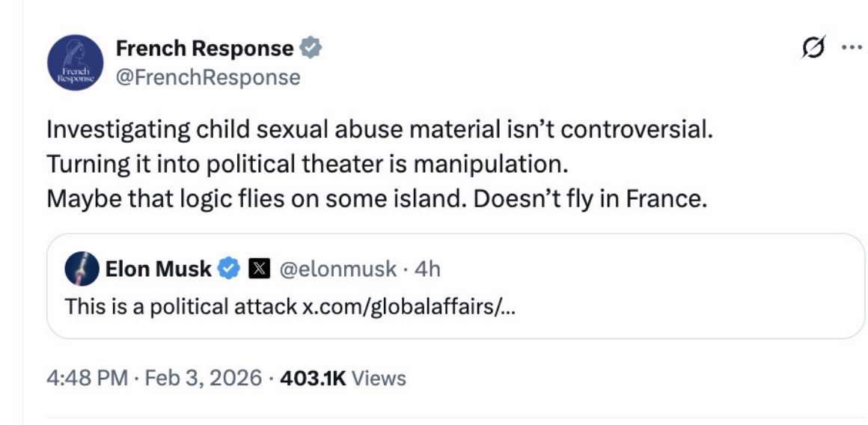The width and height of the screenshot is (868, 425).
Task: Click "This is a political attack" quoted text
Action: 180,307
